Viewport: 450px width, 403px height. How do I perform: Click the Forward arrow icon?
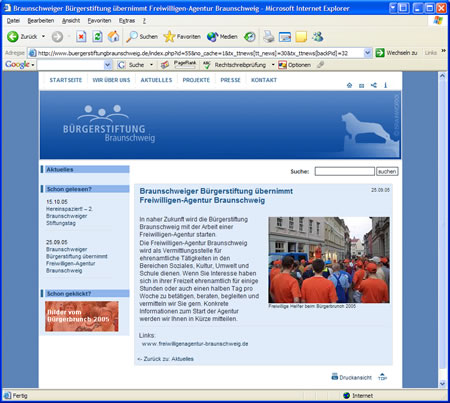(x=57, y=37)
